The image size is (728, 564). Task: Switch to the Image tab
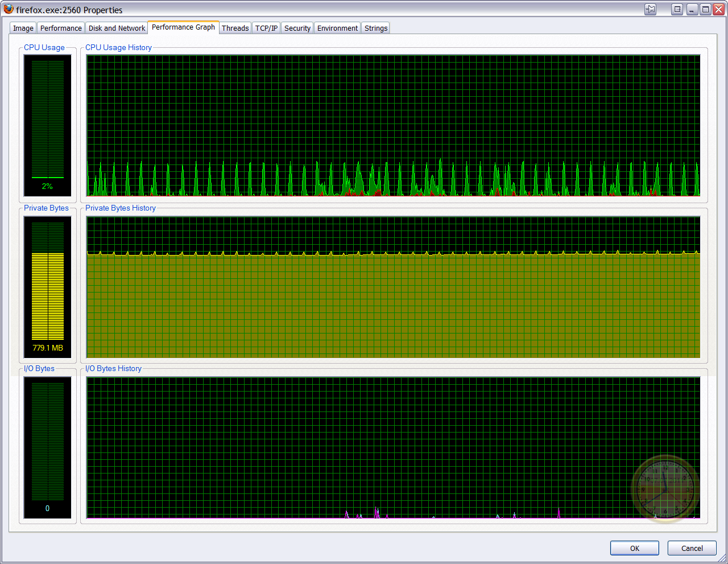click(x=23, y=28)
